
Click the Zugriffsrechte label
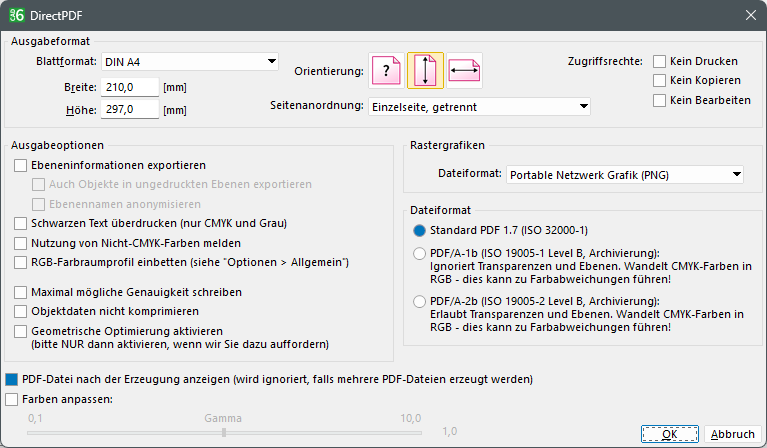tap(605, 61)
